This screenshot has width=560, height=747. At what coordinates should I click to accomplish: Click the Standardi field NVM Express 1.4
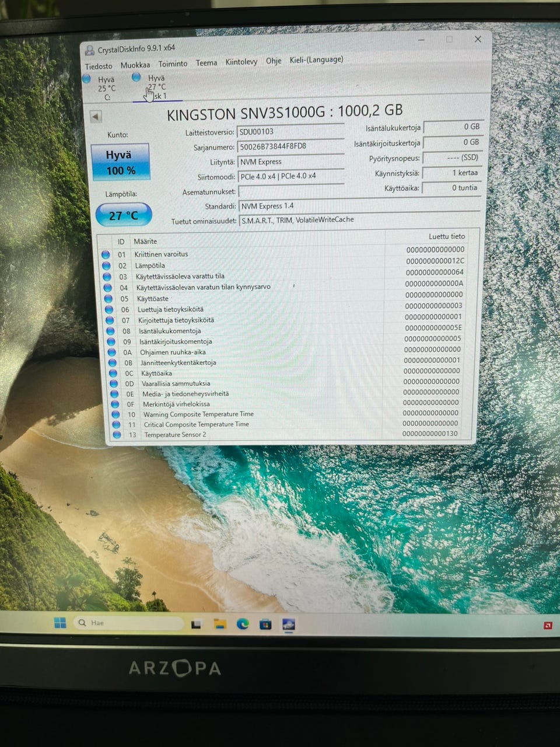359,206
